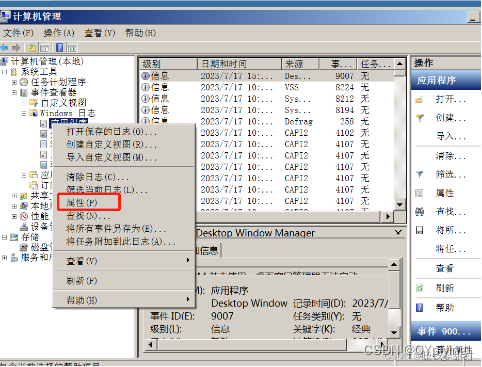Choose 将所有事件另存为(E)... from context menu
482x367 pixels.
click(124, 229)
